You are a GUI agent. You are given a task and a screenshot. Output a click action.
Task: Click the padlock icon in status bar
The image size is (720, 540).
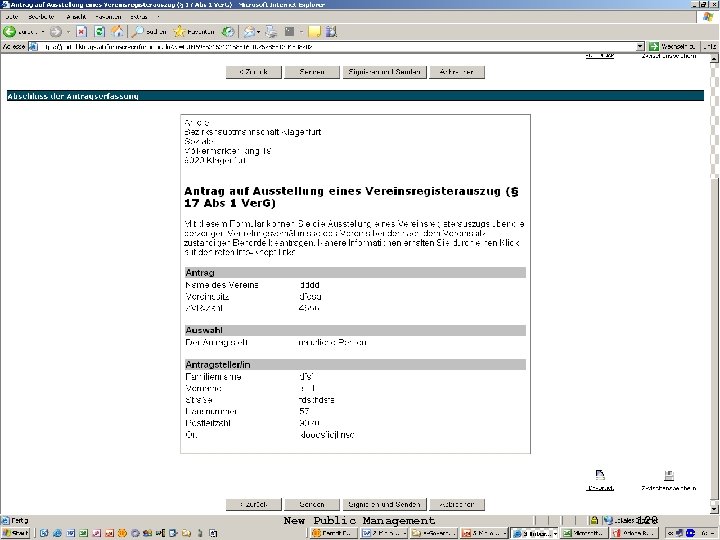(594, 520)
